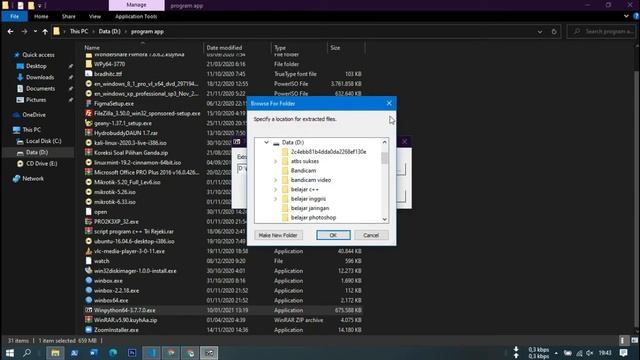Expand the belajar inggris folder node

(x=275, y=199)
